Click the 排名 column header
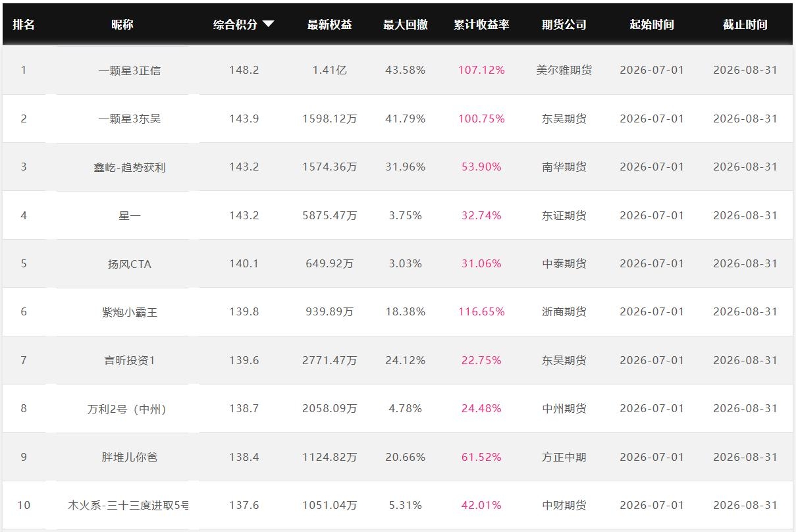 pyautogui.click(x=24, y=24)
